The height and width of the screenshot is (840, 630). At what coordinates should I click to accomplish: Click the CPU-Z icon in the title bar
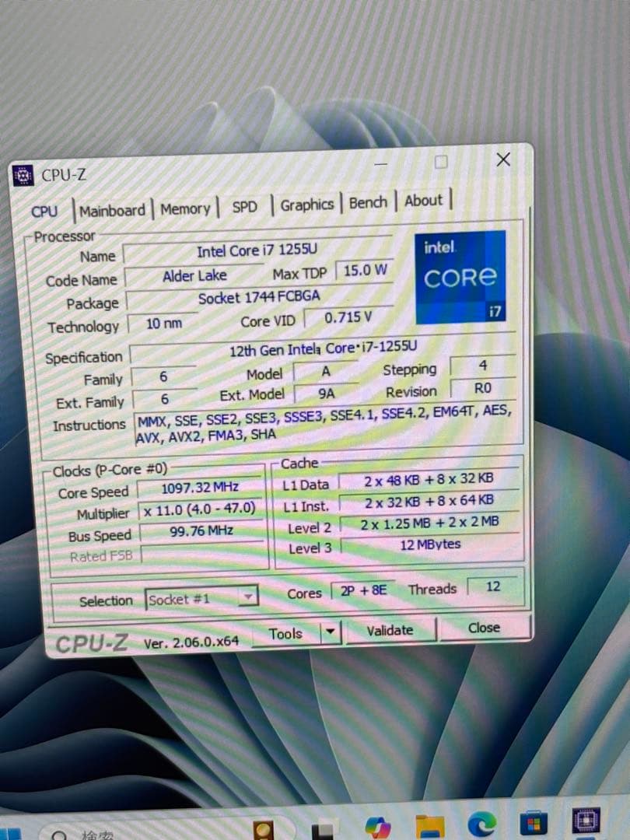pos(23,176)
